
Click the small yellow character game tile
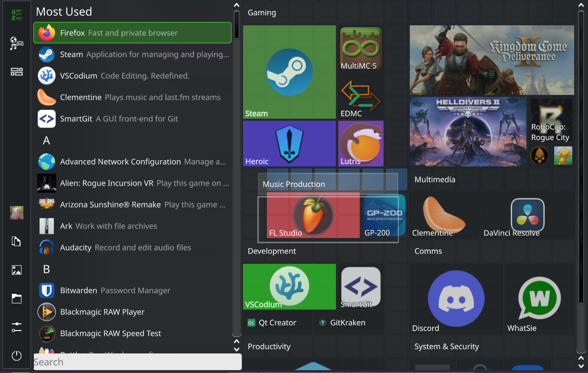pyautogui.click(x=563, y=155)
